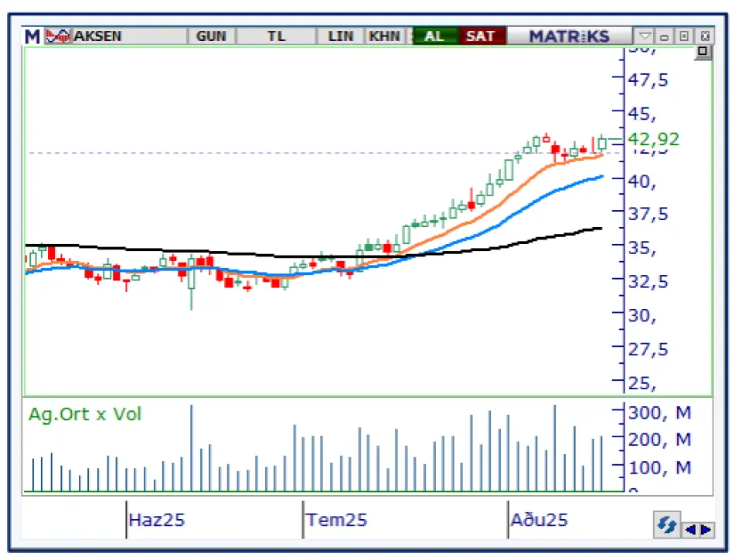The image size is (742, 560).
Task: Select the AKSEN symbol field
Action: click(129, 36)
